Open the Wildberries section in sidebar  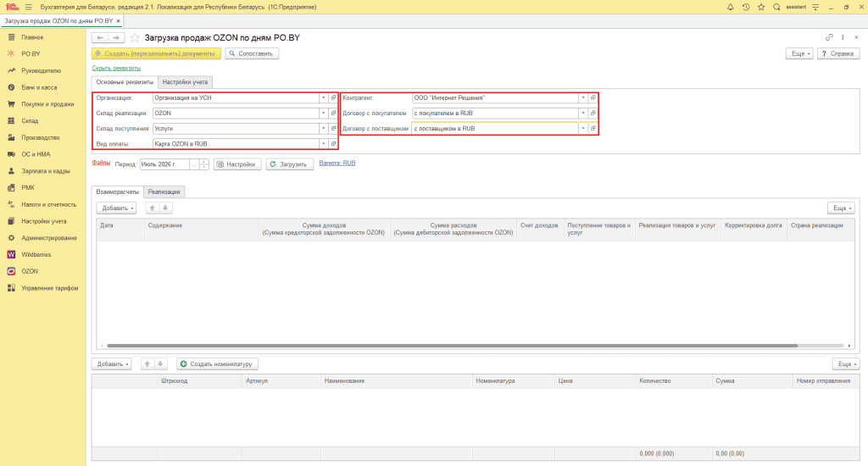click(x=36, y=254)
